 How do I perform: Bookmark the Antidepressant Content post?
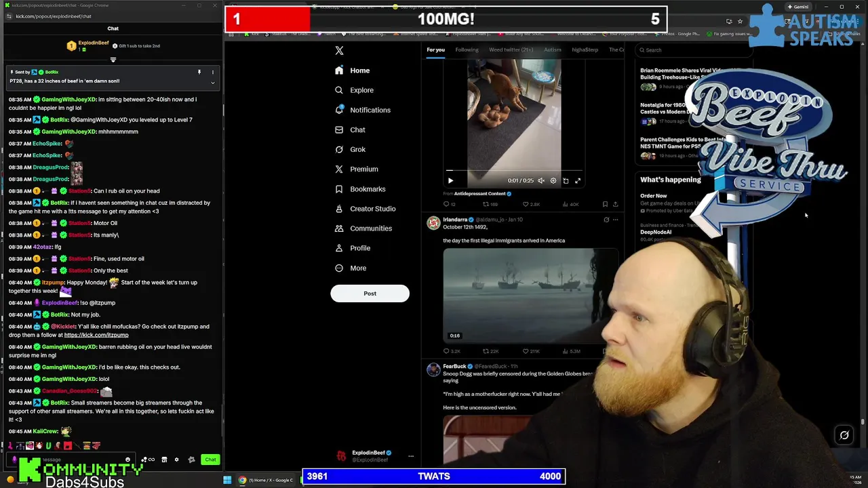tap(605, 204)
